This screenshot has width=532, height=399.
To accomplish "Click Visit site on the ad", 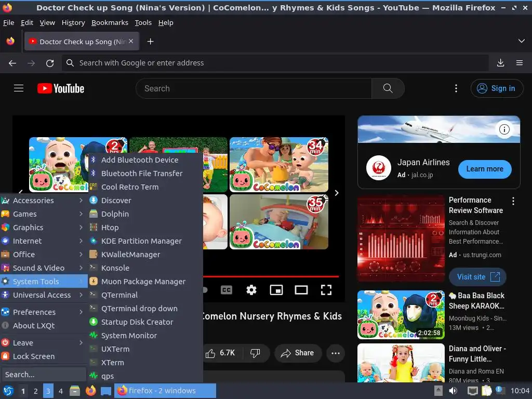I will click(x=478, y=277).
